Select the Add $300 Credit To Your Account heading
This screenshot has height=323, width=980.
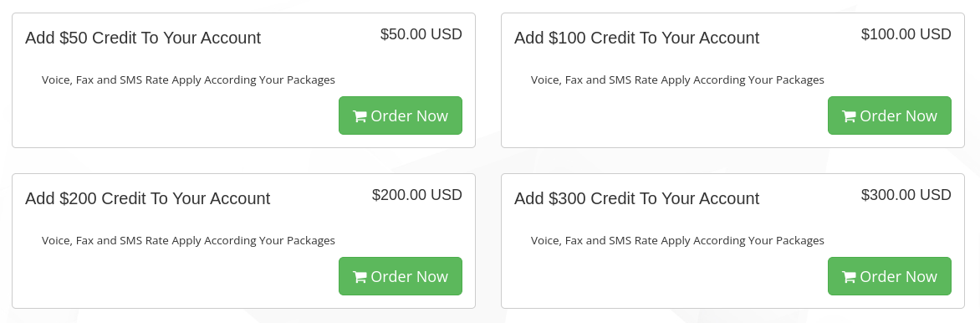pyautogui.click(x=637, y=198)
